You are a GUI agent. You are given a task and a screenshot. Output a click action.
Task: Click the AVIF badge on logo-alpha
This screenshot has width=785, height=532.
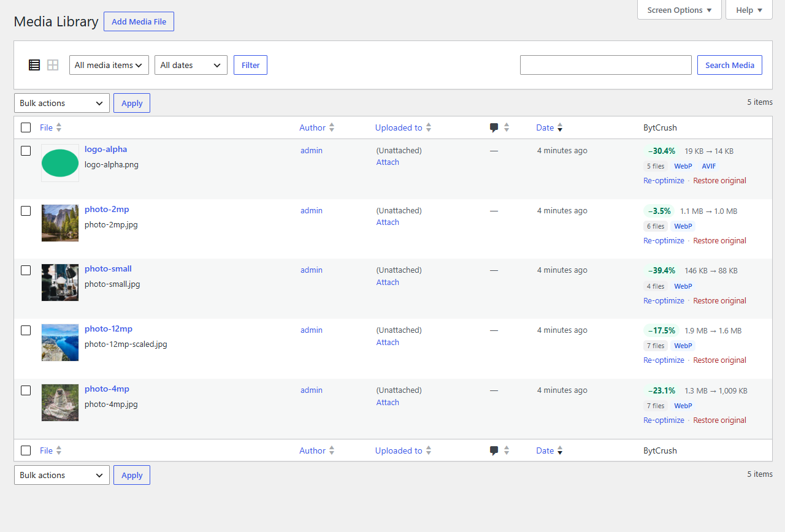pos(708,166)
